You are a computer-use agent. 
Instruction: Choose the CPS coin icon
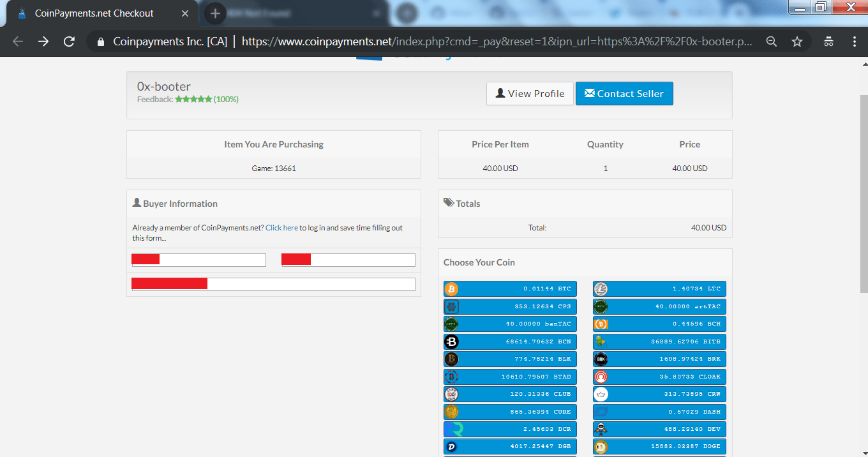point(451,306)
